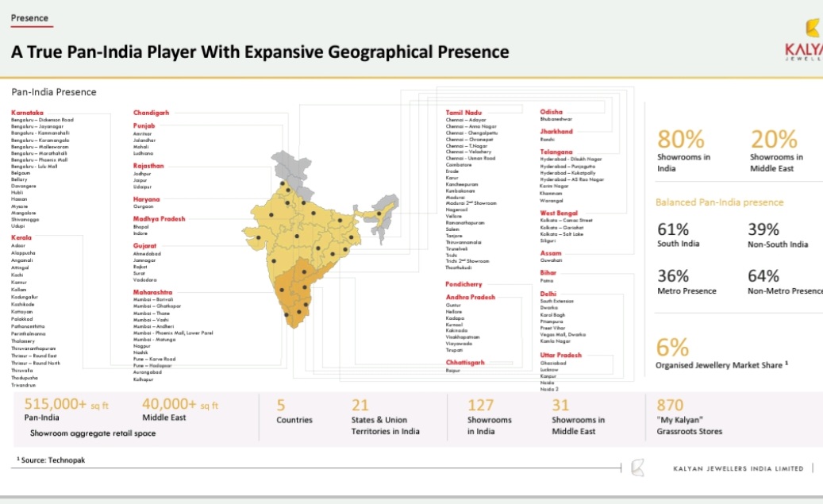Screen dimensions: 823x504
Task: Click 'Bengaluru – Dickenson Road' under Karnataka
Action: [43, 120]
